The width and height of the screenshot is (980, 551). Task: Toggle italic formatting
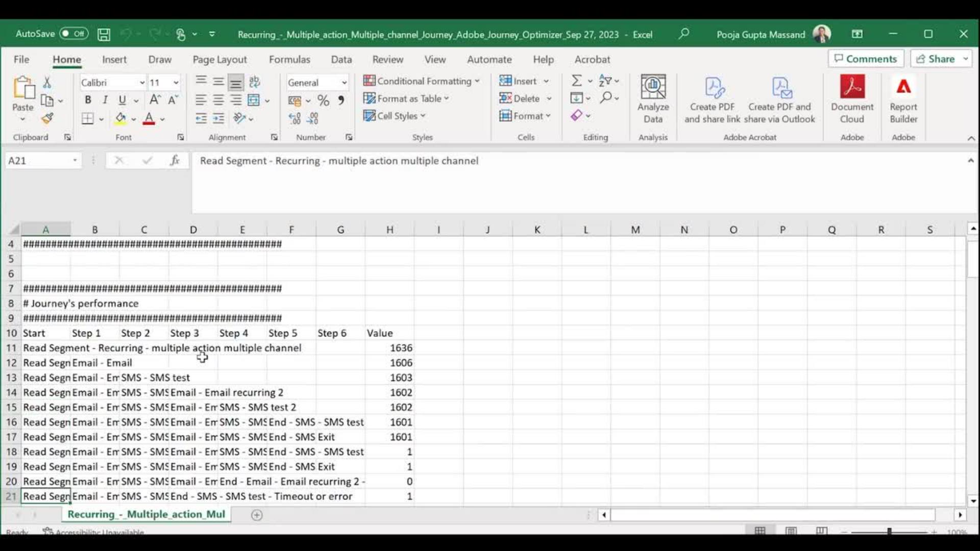105,100
